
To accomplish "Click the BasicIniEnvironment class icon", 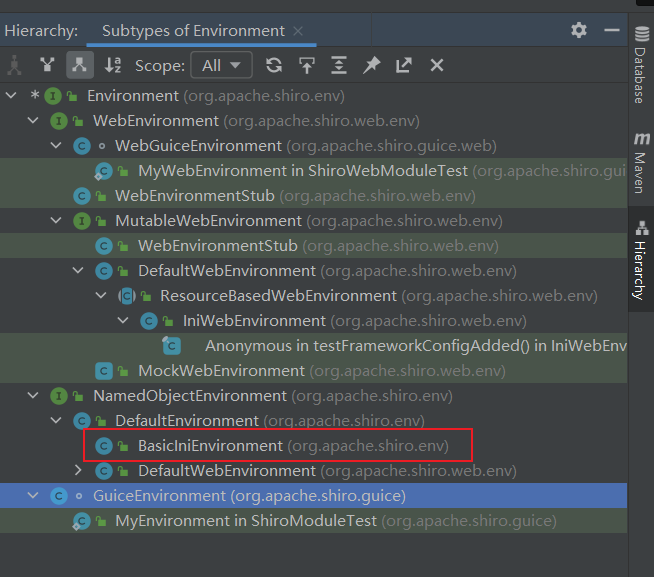I will click(104, 446).
